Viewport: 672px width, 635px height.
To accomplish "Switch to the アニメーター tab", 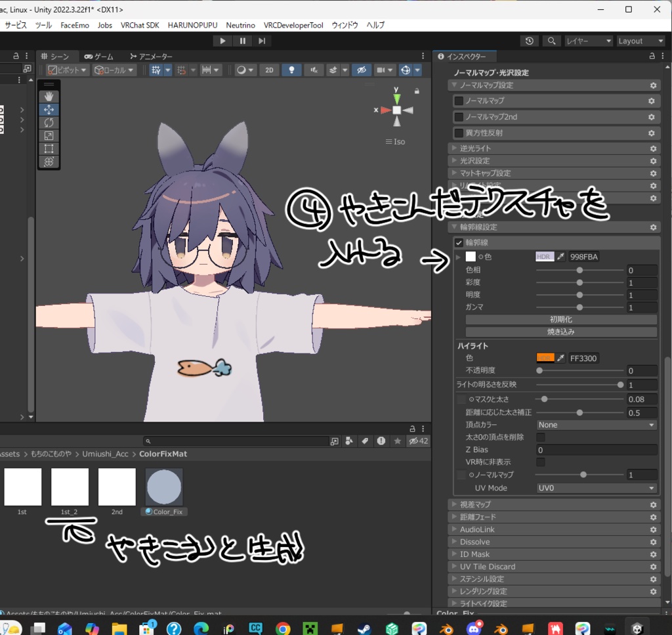I will (x=152, y=56).
